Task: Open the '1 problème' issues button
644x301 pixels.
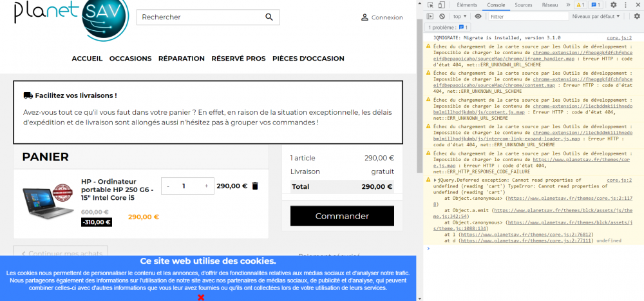Action: 448,28
